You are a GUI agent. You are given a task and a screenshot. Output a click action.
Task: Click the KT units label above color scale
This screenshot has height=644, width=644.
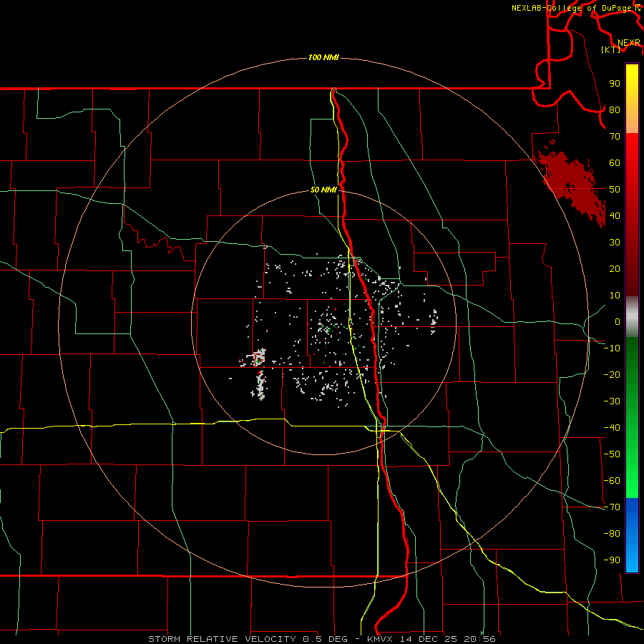tap(611, 49)
